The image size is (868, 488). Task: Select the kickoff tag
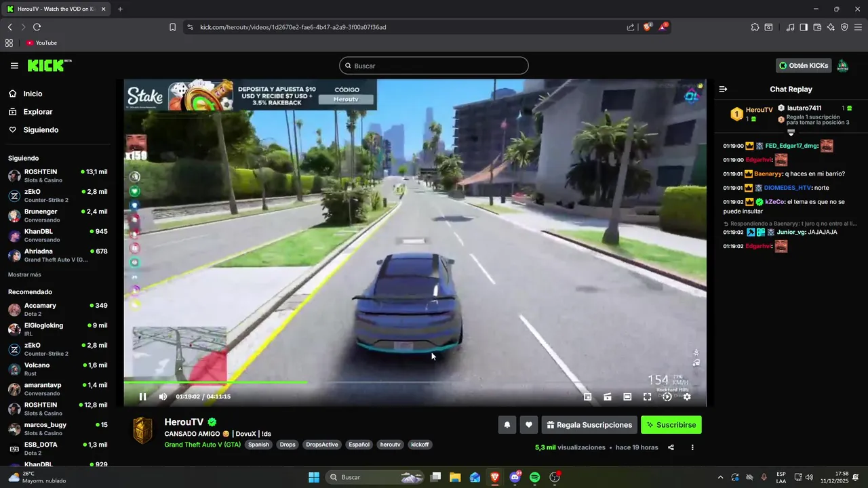tap(420, 445)
